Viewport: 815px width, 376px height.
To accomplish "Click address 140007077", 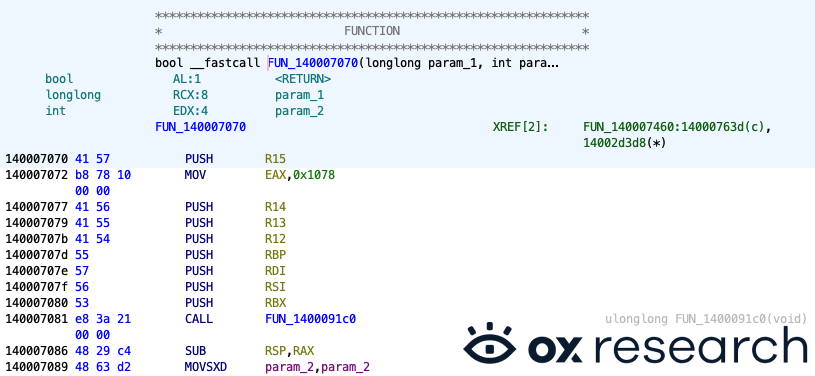I will coord(37,207).
